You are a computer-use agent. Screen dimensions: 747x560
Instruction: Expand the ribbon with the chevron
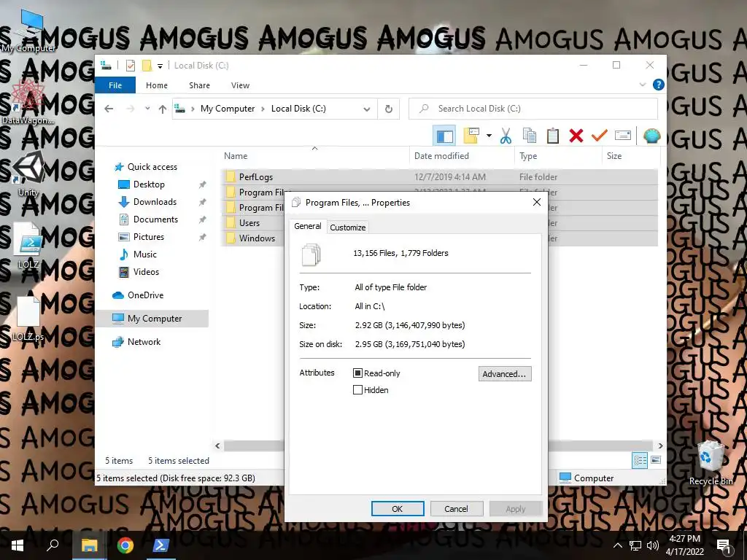(x=642, y=85)
